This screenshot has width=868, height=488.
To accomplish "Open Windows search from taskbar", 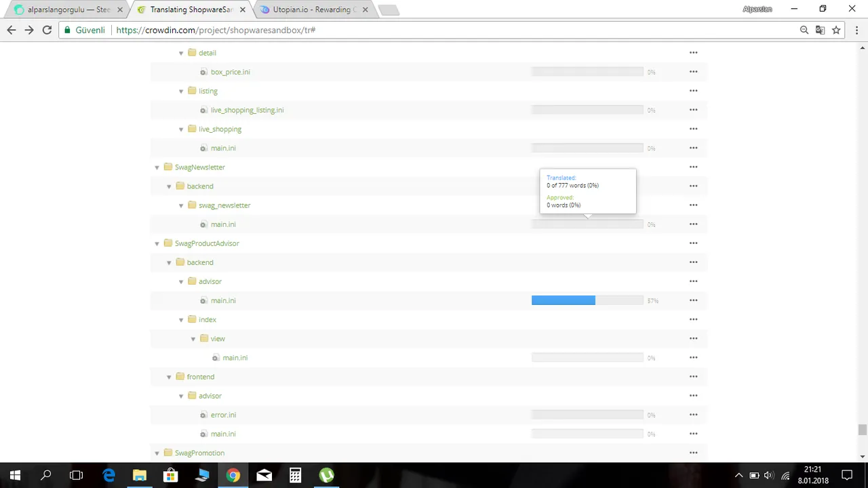I will (46, 475).
